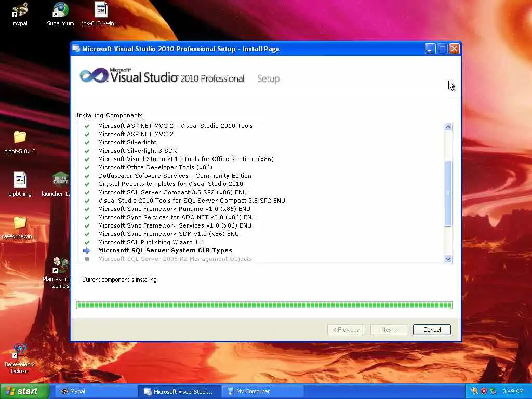Select Microsoft Sync Framework Services v1.0 row
This screenshot has height=399, width=532.
pos(175,225)
